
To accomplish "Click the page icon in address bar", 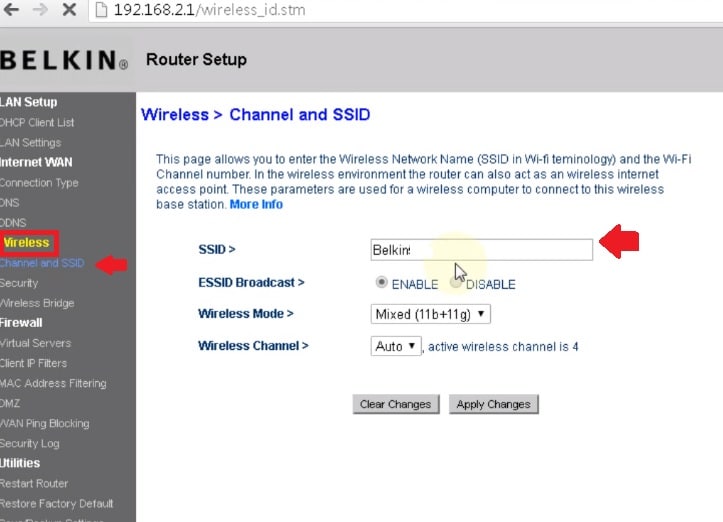I will click(101, 11).
